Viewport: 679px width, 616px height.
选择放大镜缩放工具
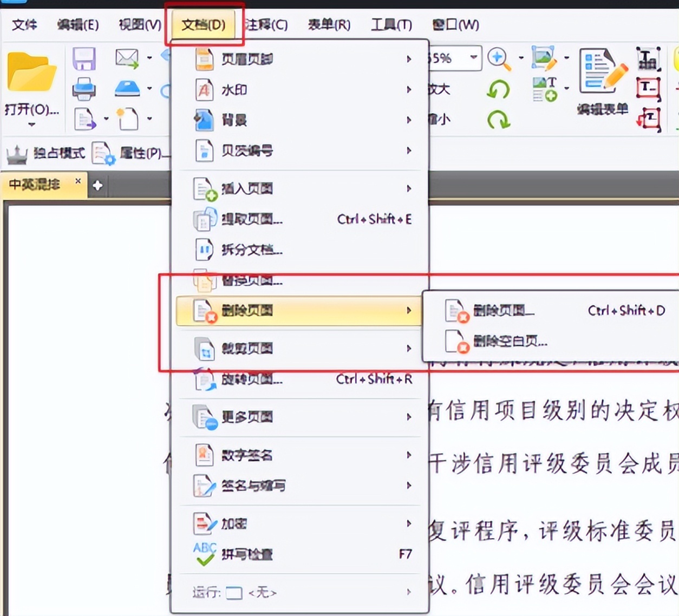click(499, 58)
